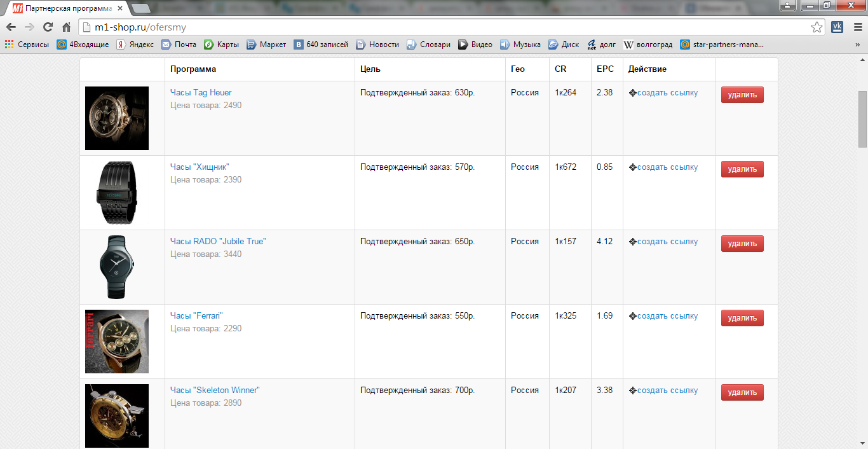Screen dimensions: 868x449
Task: Open the Яндекс bookmark
Action: (x=135, y=45)
